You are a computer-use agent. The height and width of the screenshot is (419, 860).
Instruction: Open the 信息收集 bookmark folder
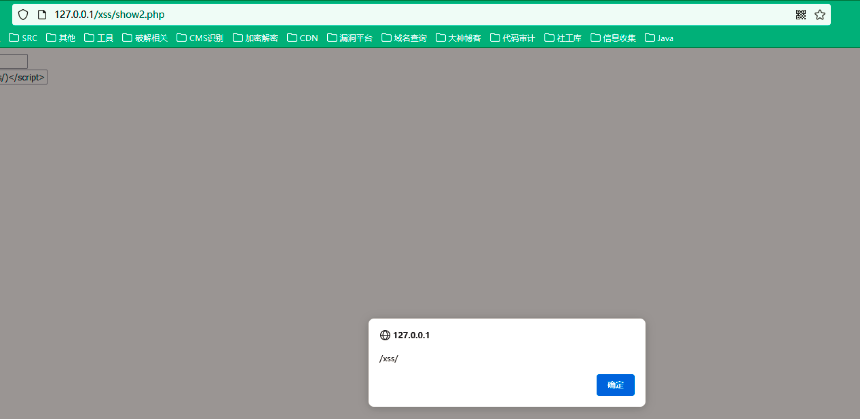[x=613, y=38]
